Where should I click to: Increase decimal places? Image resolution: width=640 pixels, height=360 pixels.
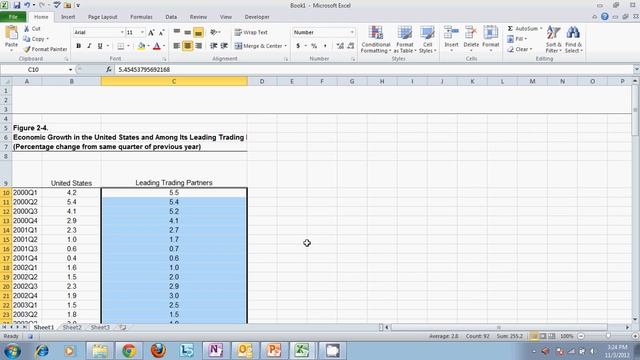click(x=340, y=46)
